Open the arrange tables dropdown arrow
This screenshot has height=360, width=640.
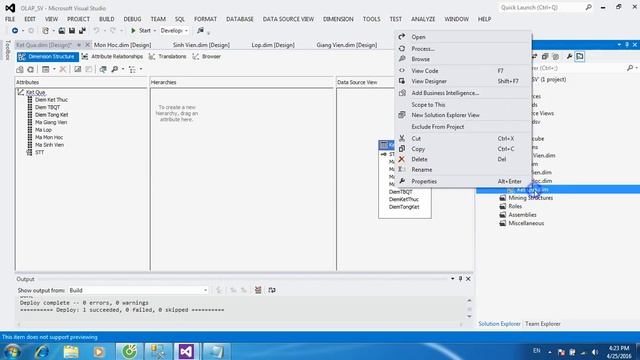(x=141, y=69)
